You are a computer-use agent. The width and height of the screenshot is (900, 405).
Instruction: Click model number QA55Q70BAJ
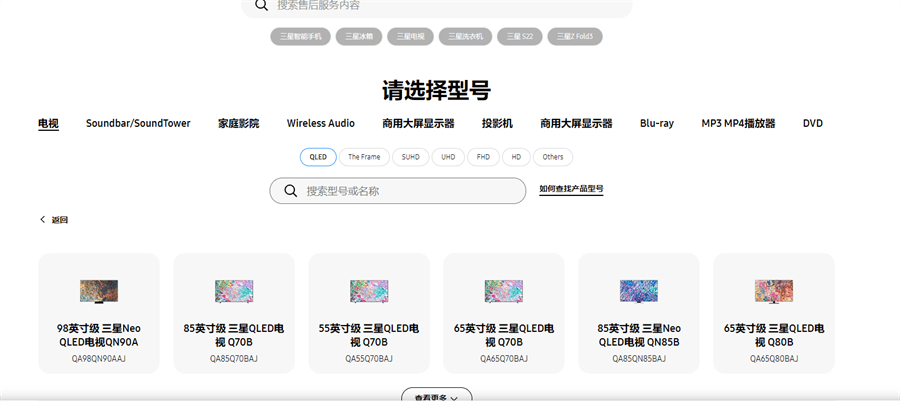click(369, 359)
